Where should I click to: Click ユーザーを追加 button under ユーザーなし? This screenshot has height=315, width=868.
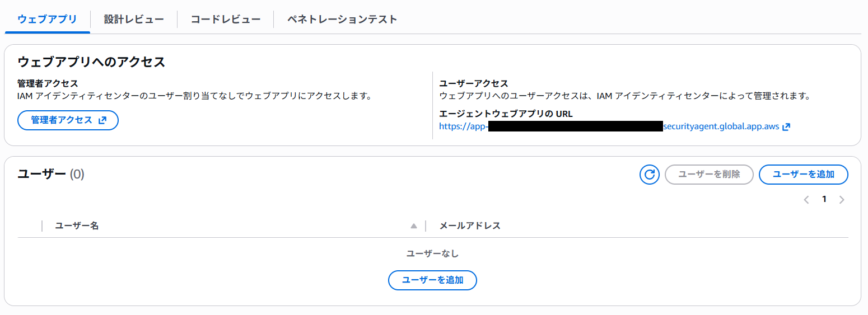432,280
